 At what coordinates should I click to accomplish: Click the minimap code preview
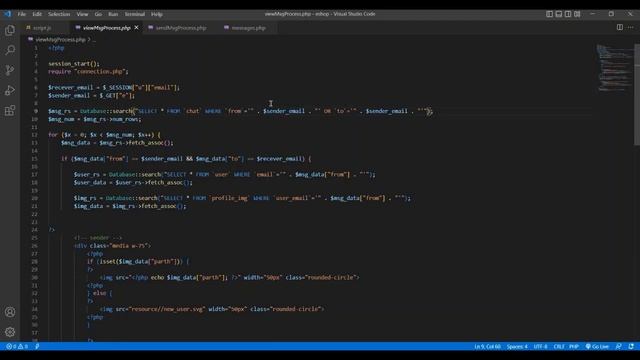(x=614, y=67)
